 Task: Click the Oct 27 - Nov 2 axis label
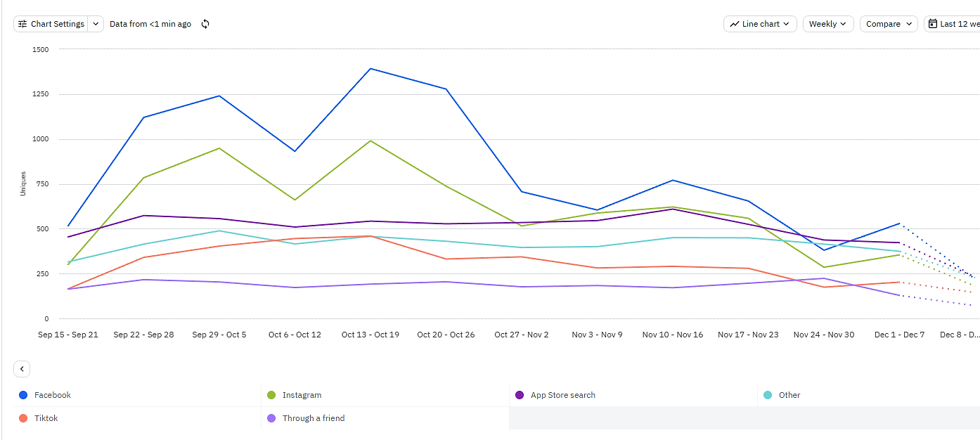coord(522,335)
